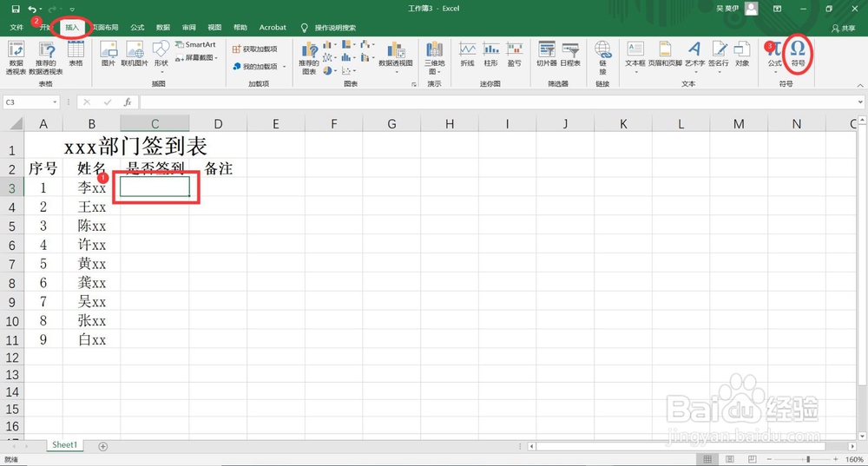
Task: Switch to Page Break Preview
Action: (x=752, y=459)
